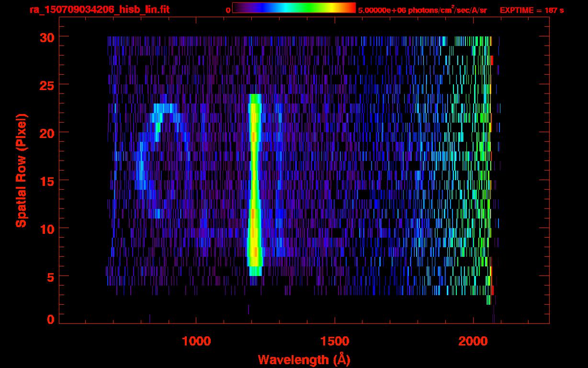Click the 1000 wavelength tick label
588x368 pixels.
pos(196,342)
